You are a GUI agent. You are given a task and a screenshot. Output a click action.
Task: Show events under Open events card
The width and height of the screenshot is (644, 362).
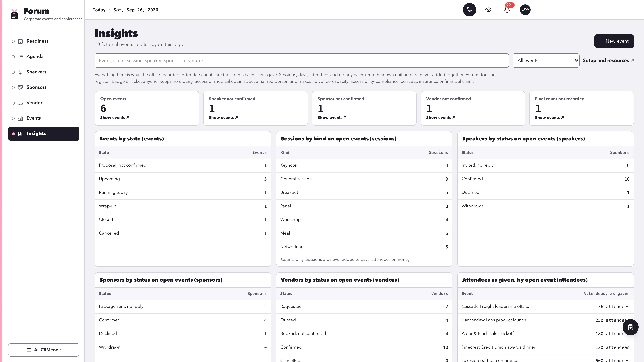(115, 118)
